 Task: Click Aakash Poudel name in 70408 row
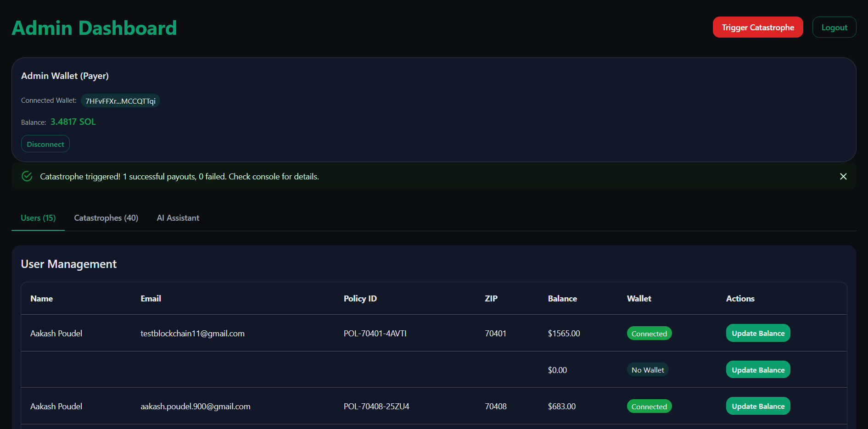[56, 407]
